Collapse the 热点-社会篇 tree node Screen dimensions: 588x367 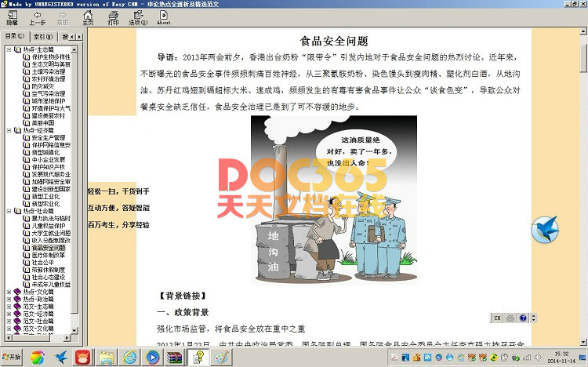click(x=9, y=211)
